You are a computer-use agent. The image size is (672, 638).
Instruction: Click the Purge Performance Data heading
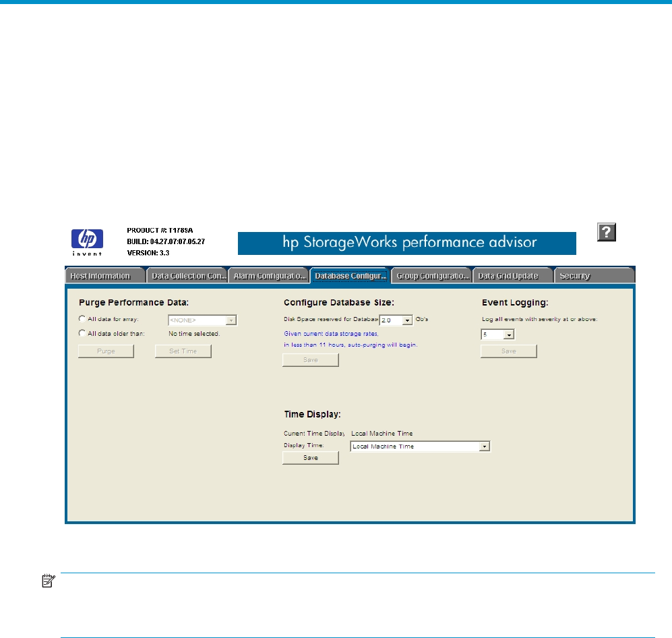point(133,303)
